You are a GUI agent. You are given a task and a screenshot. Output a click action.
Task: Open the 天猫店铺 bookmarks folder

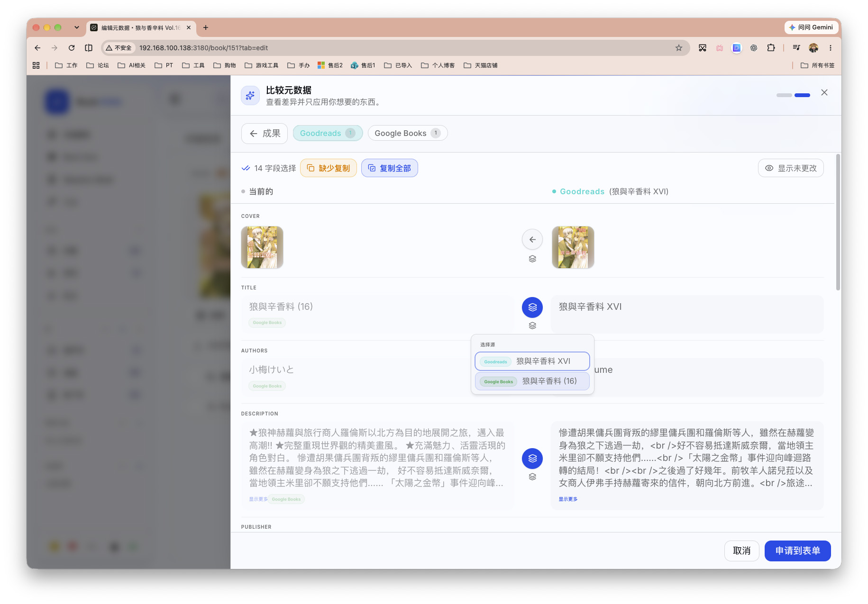point(481,65)
